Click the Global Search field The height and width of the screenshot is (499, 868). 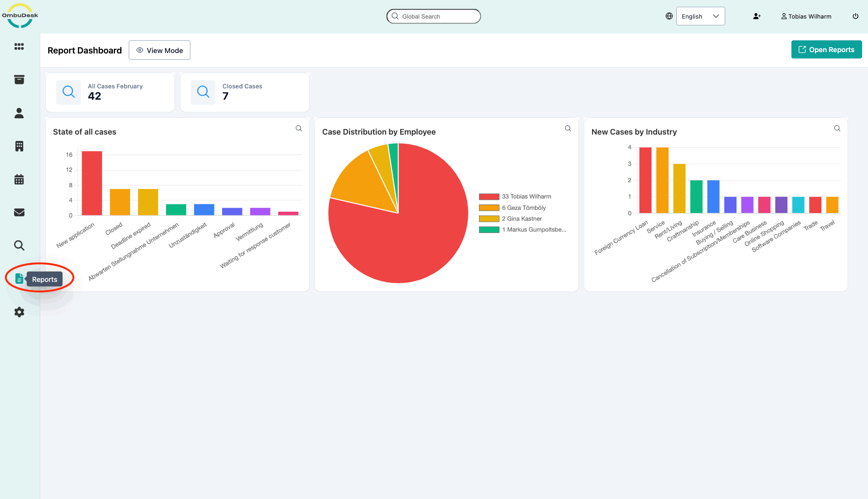[x=433, y=16]
